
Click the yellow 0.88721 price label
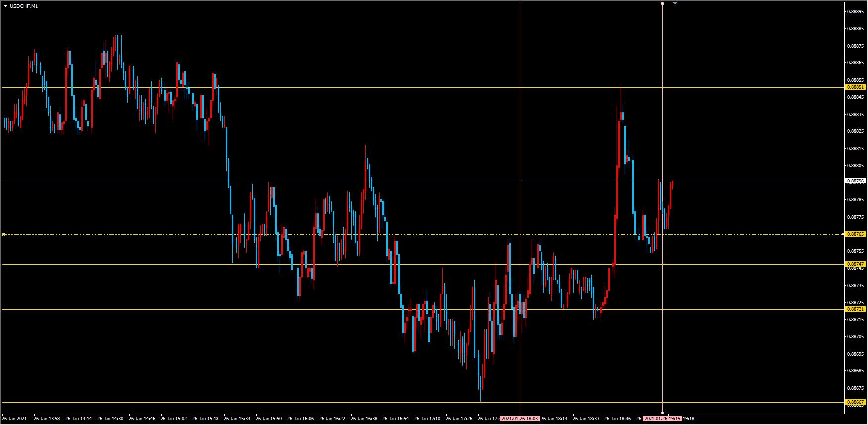[x=855, y=309]
